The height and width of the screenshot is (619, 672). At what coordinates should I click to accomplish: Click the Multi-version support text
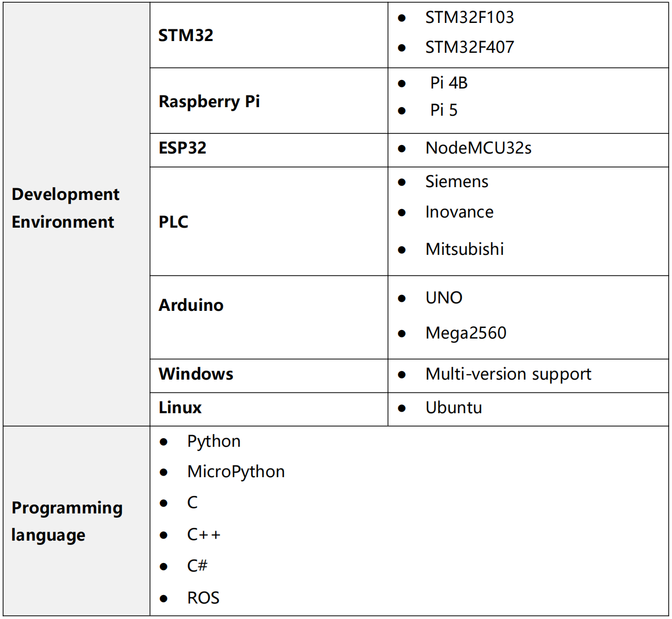[508, 374]
